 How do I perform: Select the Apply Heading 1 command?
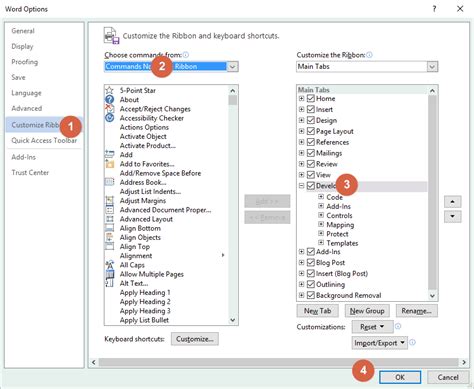(x=145, y=292)
